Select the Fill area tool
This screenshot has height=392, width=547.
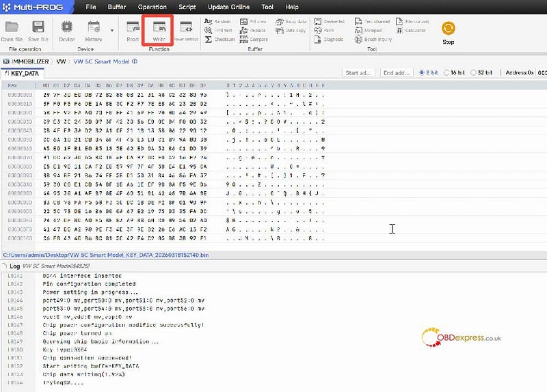coord(253,22)
